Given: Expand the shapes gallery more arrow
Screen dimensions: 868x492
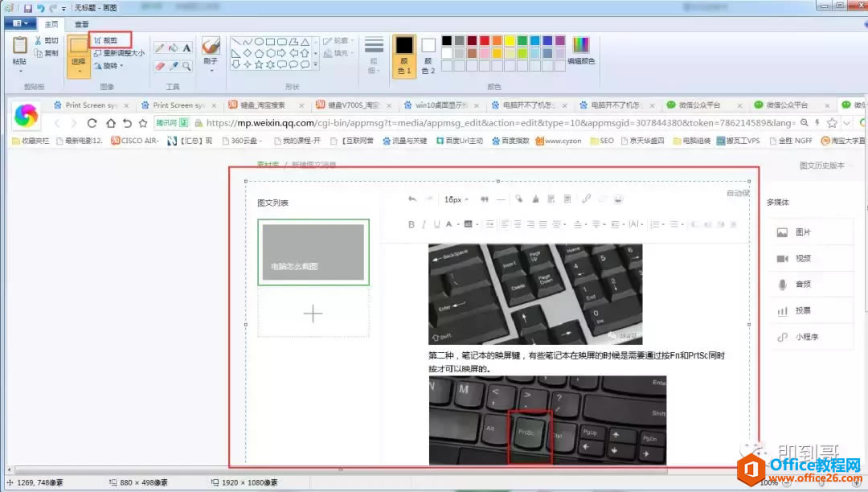Looking at the screenshot, I should tap(316, 65).
